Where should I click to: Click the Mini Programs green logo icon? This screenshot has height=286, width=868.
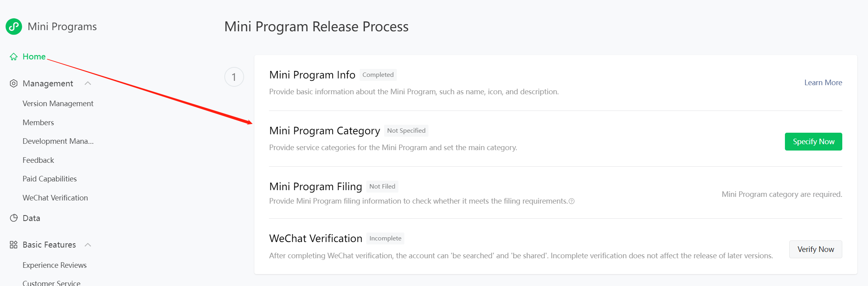(14, 27)
